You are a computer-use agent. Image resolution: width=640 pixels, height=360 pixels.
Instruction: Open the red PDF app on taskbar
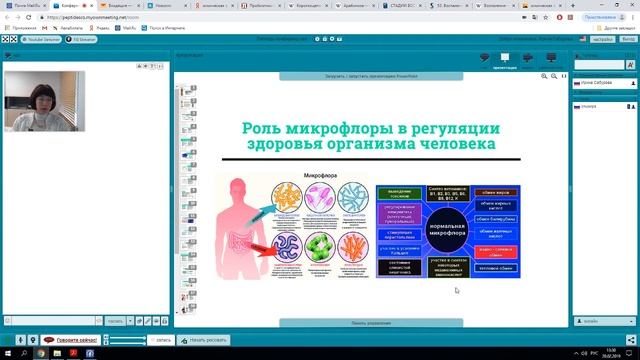[73, 353]
